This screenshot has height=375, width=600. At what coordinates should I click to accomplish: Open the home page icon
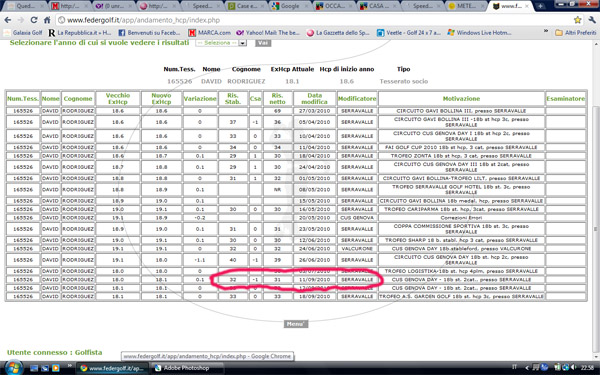coord(47,20)
